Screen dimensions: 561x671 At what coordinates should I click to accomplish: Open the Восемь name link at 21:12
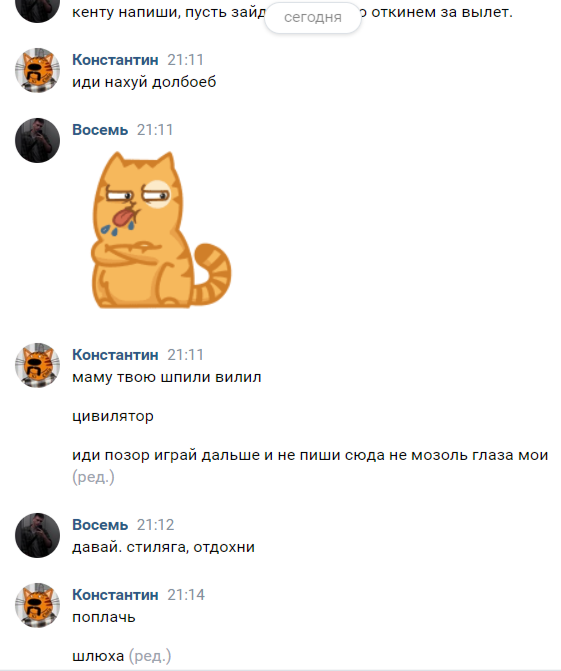point(100,525)
